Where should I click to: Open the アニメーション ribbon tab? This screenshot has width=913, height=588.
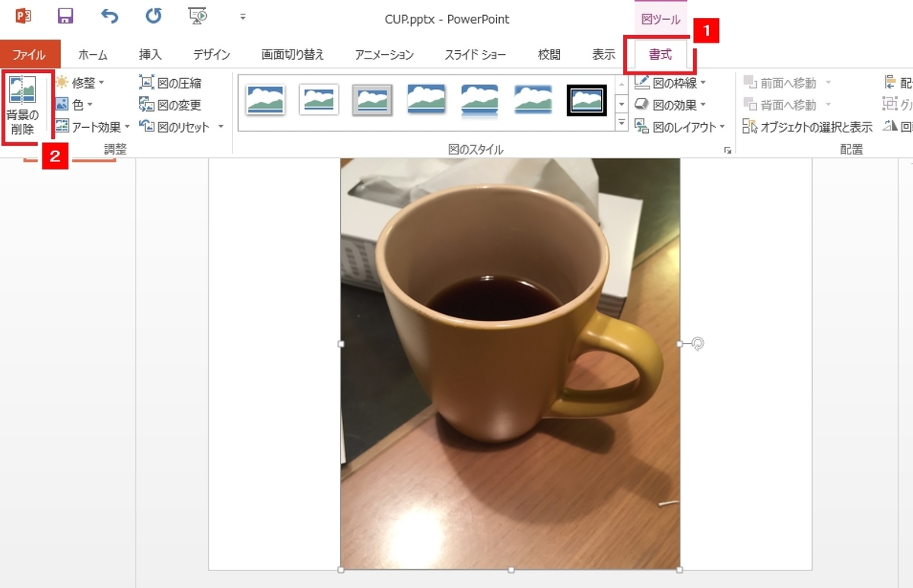point(384,54)
